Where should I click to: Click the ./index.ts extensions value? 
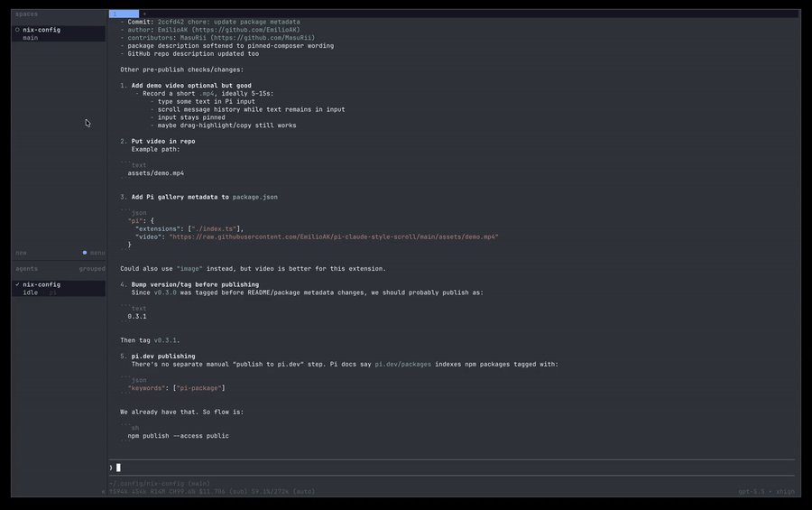tap(214, 229)
